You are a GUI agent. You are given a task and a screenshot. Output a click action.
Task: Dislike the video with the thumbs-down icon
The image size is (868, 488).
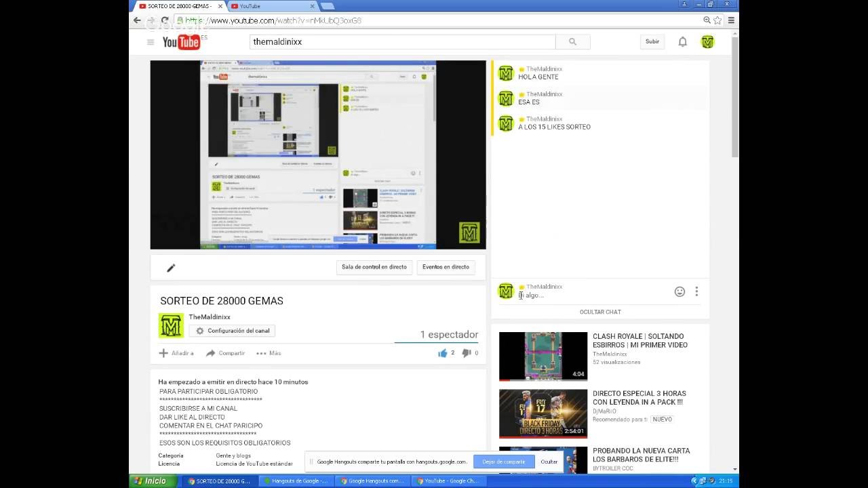pyautogui.click(x=467, y=353)
